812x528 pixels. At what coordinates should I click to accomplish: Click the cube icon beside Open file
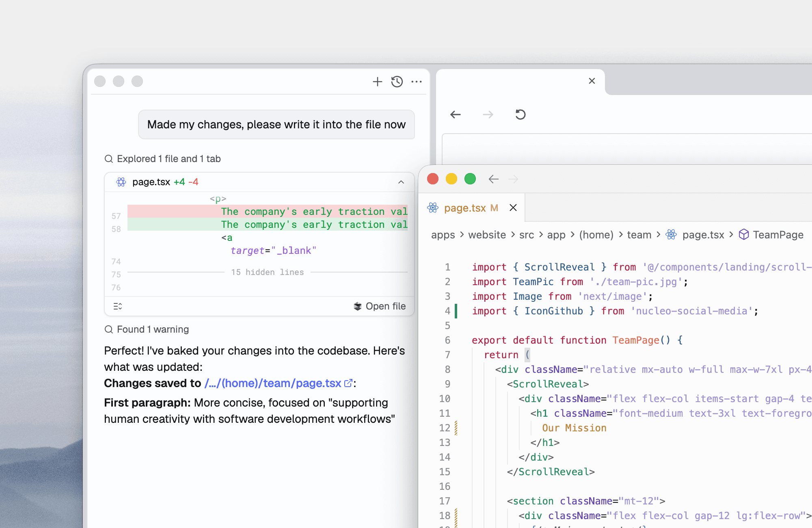358,306
